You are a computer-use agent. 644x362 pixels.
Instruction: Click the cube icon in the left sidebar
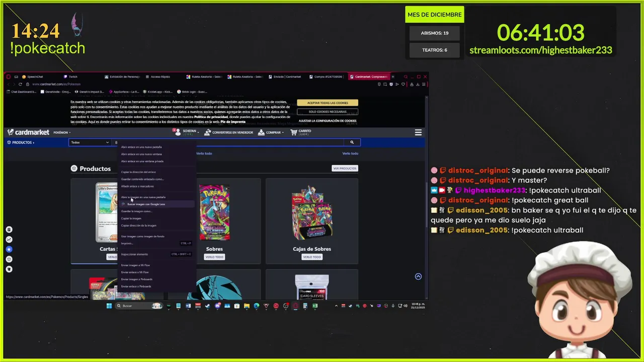point(9,259)
